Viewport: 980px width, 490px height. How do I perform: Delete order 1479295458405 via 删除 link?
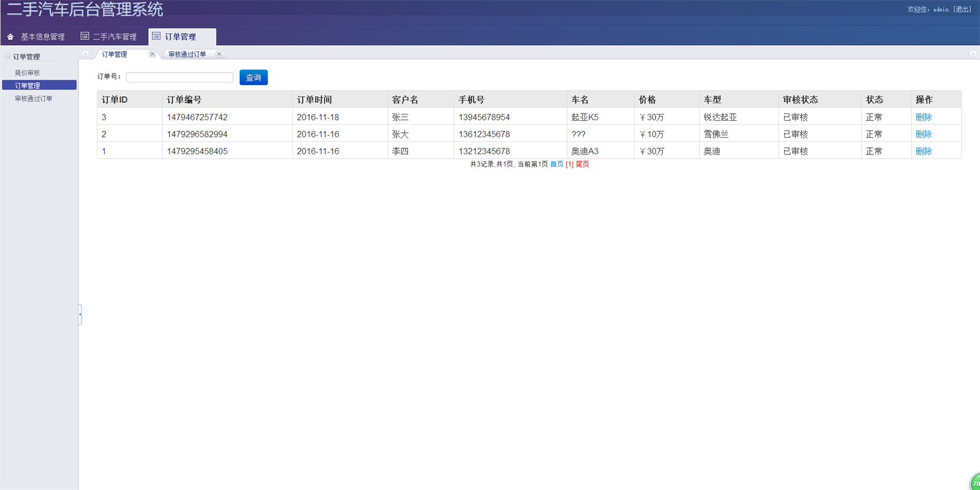[924, 151]
